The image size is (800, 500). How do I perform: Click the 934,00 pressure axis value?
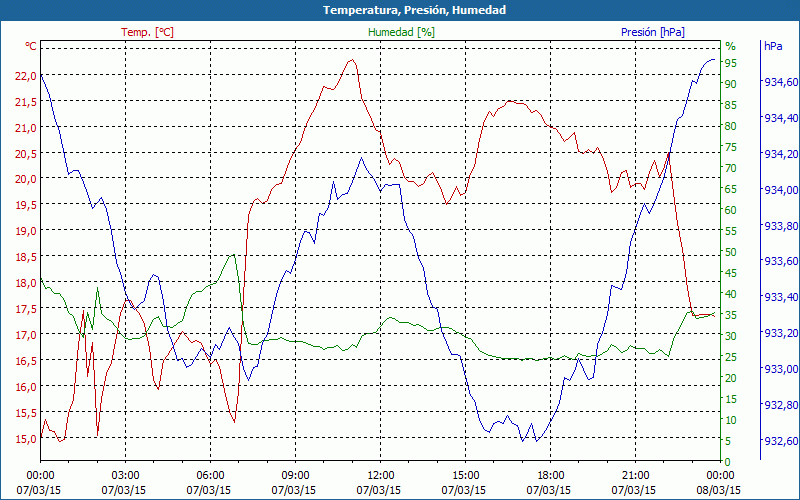(781, 190)
